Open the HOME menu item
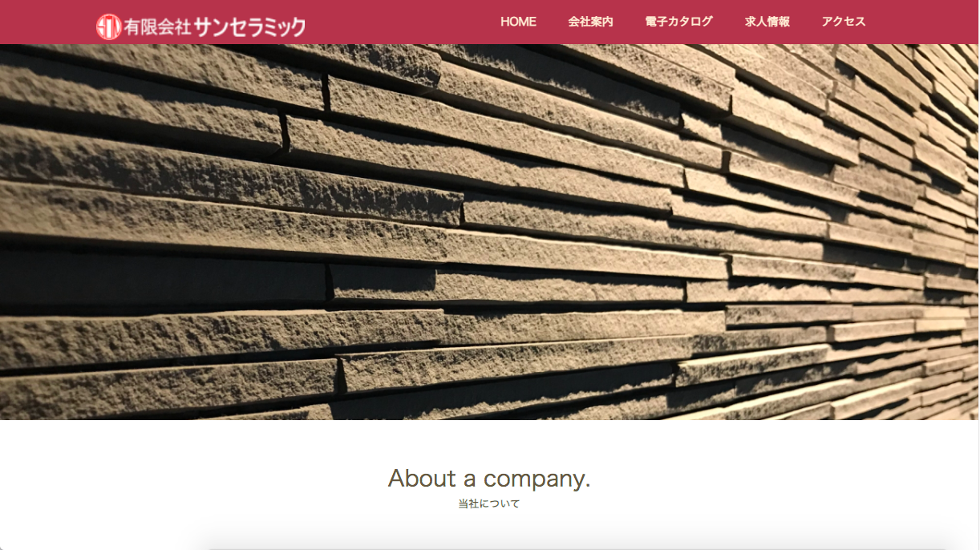 click(518, 22)
